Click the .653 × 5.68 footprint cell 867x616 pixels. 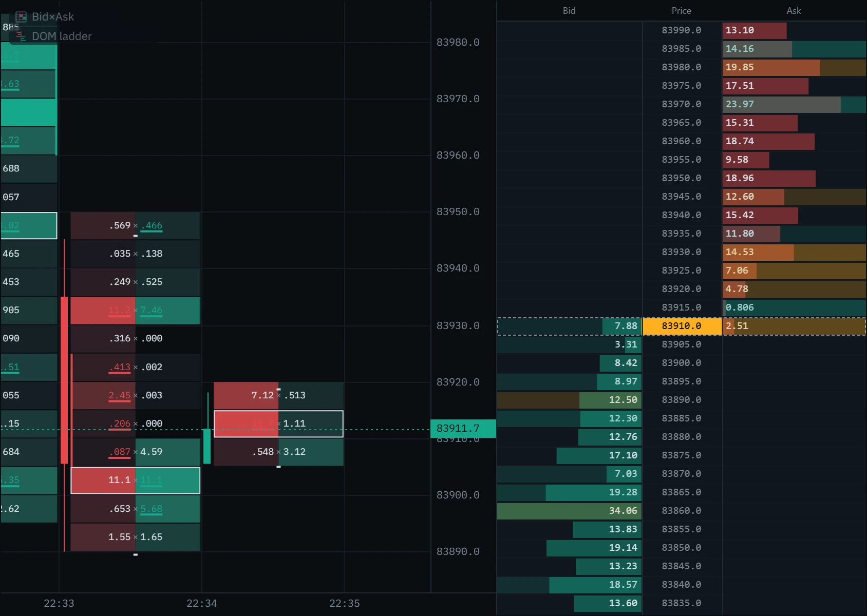(136, 509)
